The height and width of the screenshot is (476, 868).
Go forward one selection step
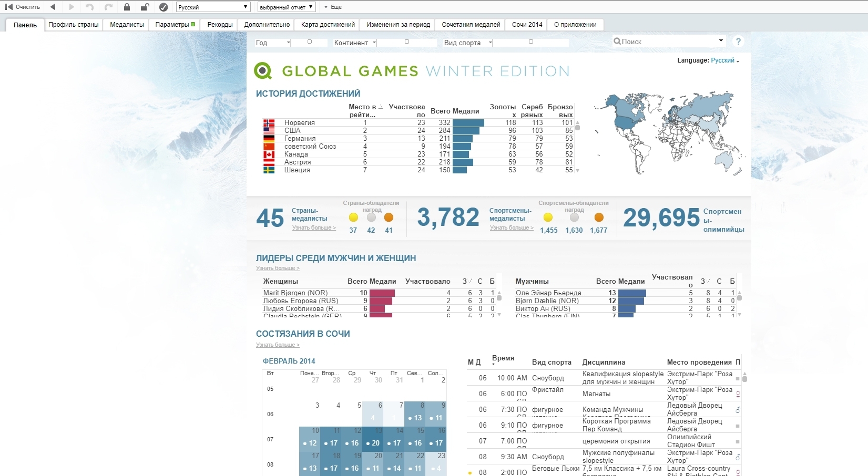point(72,7)
